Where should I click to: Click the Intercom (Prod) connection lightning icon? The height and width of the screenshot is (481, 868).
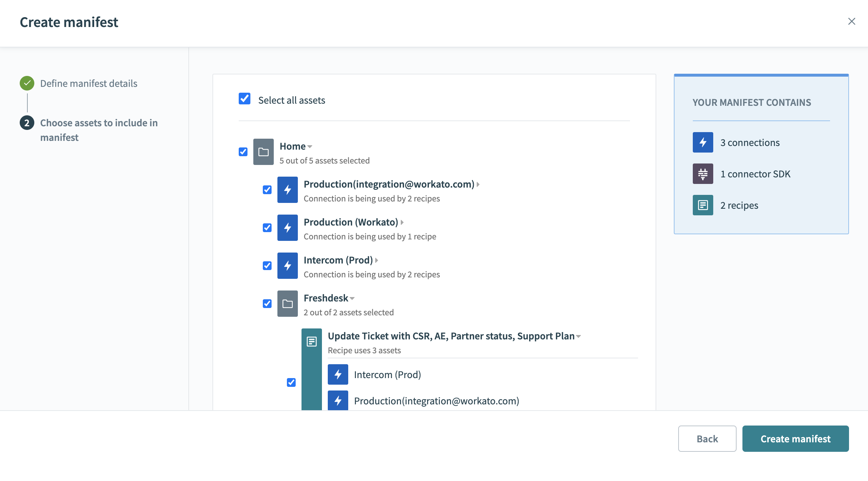tap(287, 266)
